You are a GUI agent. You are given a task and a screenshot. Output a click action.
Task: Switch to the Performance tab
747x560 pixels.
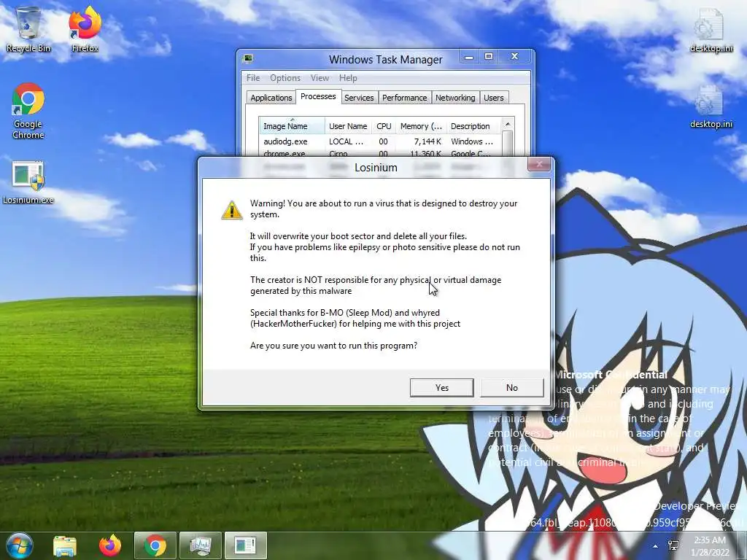click(404, 98)
